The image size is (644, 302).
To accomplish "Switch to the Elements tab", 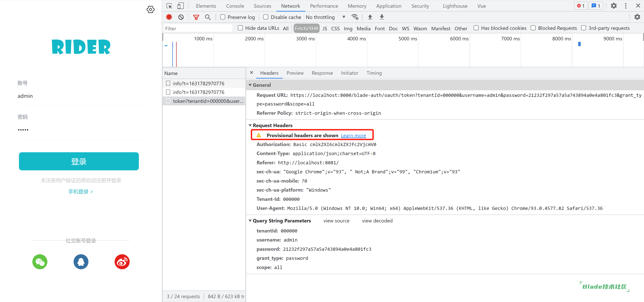I will (206, 6).
